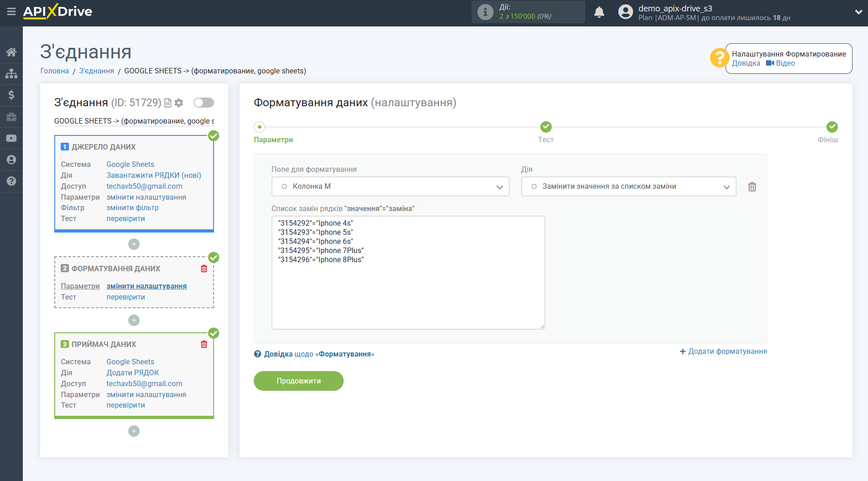Click receiver techavb50@gmail.com access link
Viewport: 868px width, 481px height.
click(144, 383)
